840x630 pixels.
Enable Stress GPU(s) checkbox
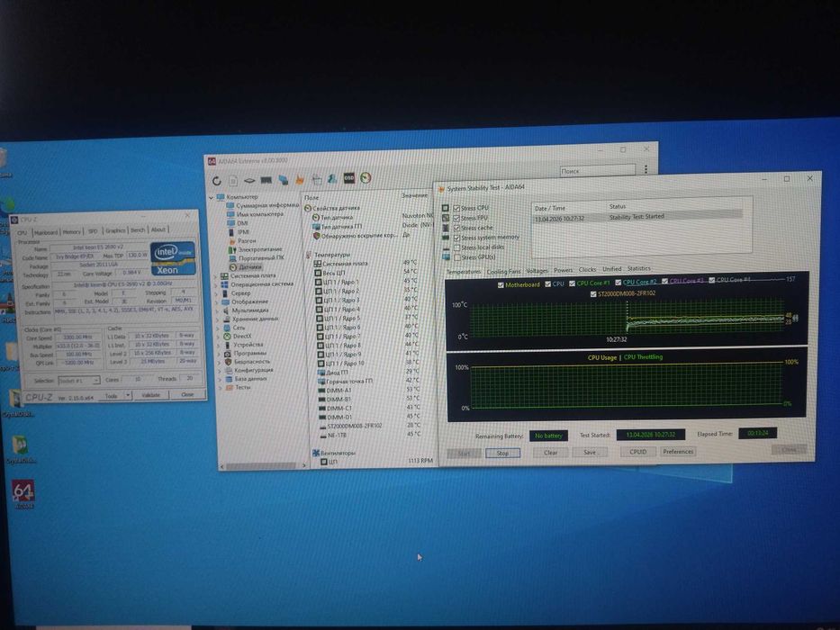point(457,257)
